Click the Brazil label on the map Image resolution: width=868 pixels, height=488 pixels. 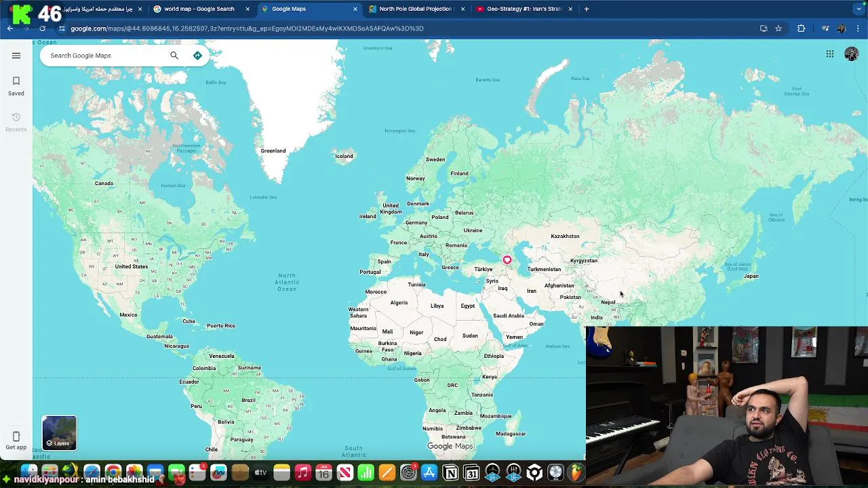248,400
